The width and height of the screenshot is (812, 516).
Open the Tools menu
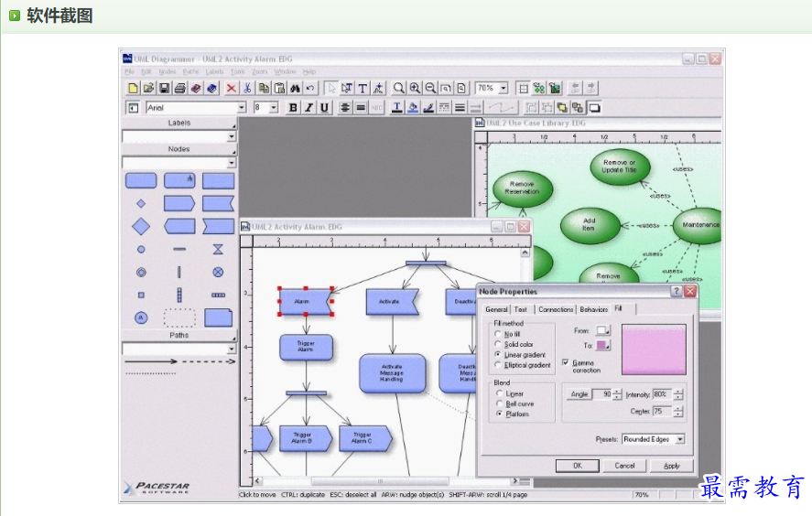[x=238, y=71]
